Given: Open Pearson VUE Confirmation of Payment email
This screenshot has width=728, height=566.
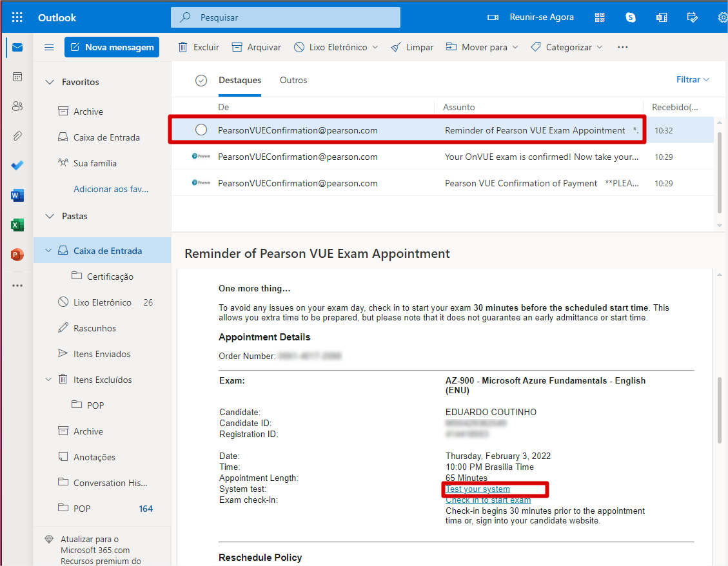Looking at the screenshot, I should [442, 184].
